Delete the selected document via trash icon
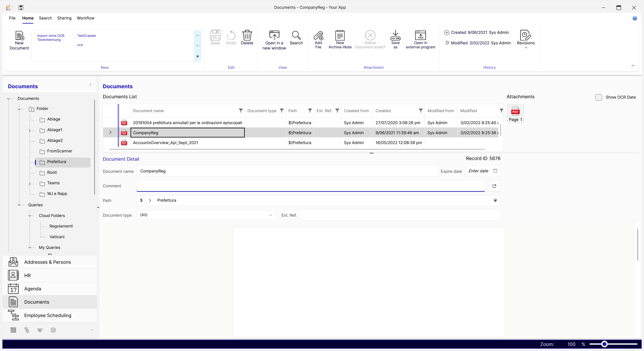 pyautogui.click(x=247, y=35)
